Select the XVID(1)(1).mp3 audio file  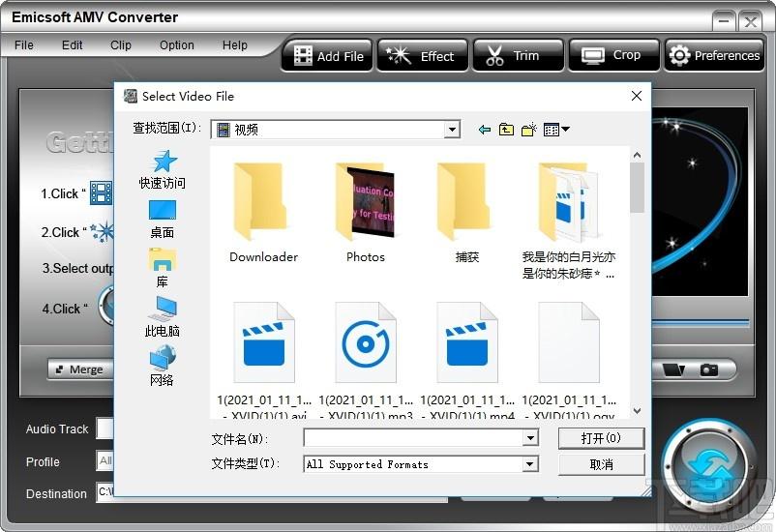(366, 360)
